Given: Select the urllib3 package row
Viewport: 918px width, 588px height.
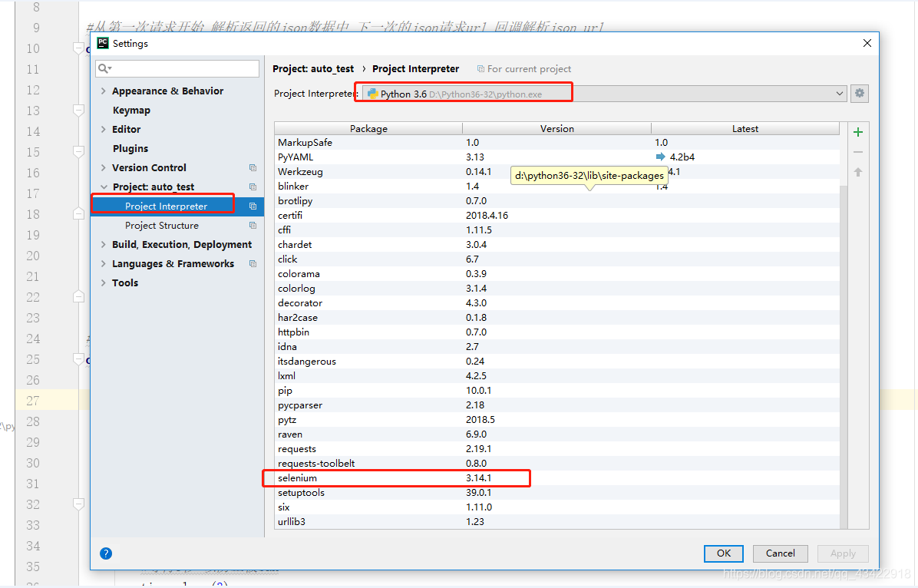Looking at the screenshot, I should coord(556,522).
